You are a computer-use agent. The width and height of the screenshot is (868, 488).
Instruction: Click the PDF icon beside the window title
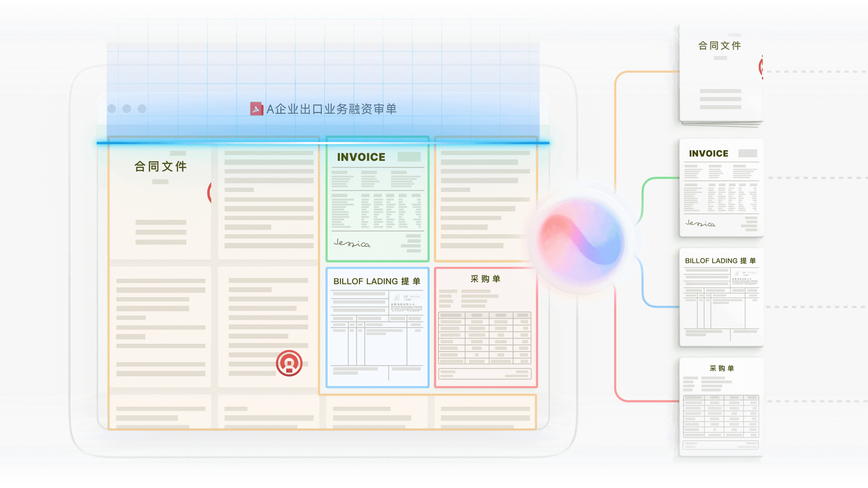click(256, 109)
